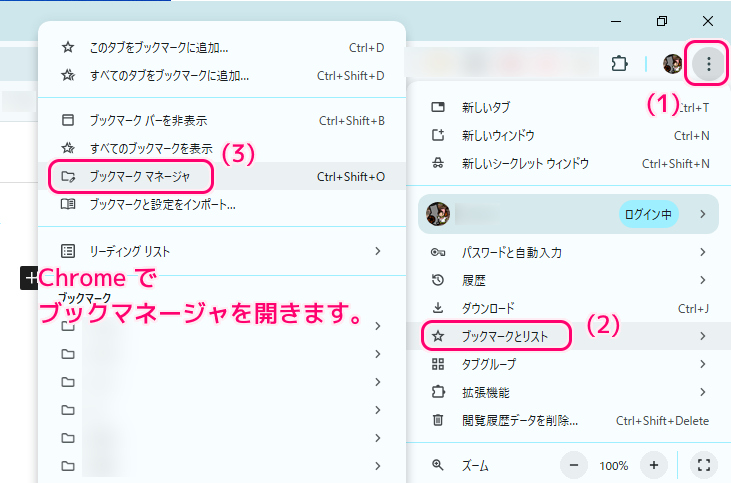Zoom out with the minus button

click(x=574, y=465)
